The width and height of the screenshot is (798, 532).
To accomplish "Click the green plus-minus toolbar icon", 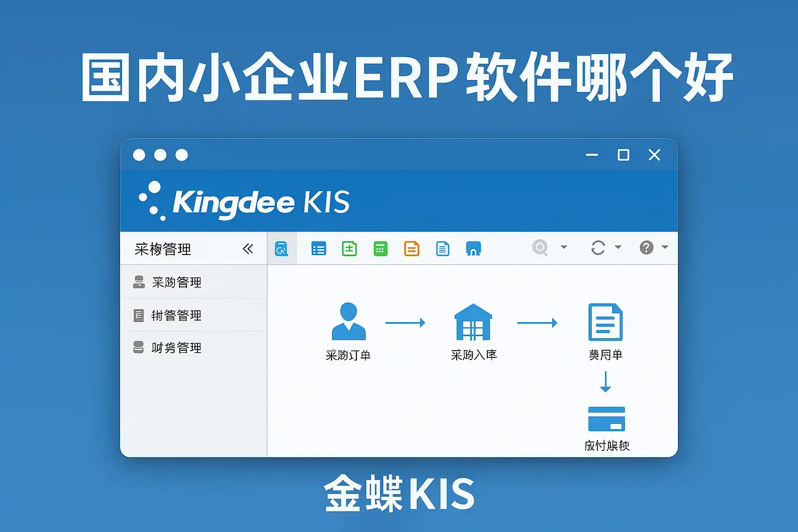I will click(349, 249).
